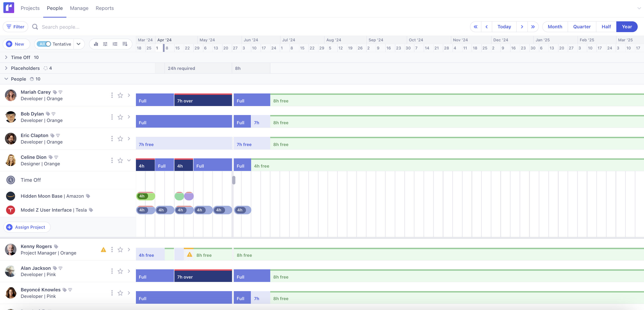The width and height of the screenshot is (644, 310).
Task: Click the timeline split handle in Celine Dion's row
Action: click(x=234, y=180)
